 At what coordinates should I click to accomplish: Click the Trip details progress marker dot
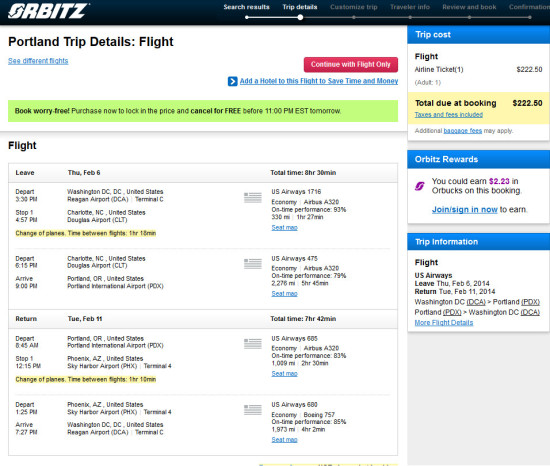click(x=300, y=17)
